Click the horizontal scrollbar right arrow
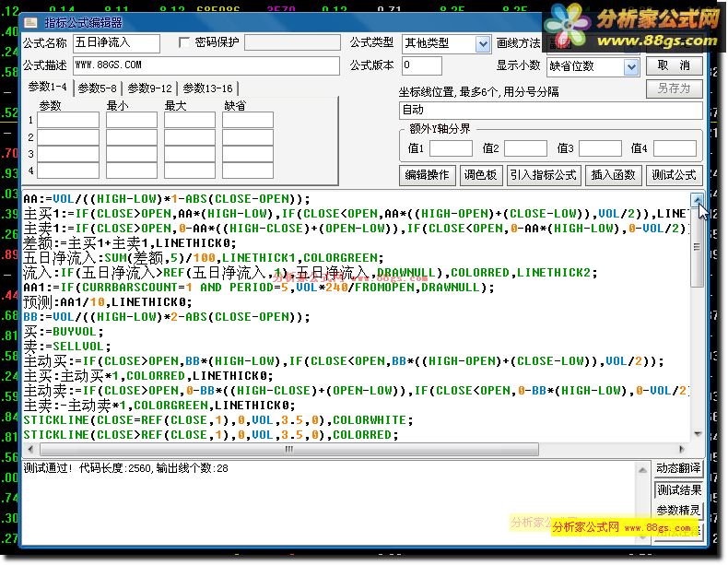This screenshot has width=728, height=565. coord(682,449)
